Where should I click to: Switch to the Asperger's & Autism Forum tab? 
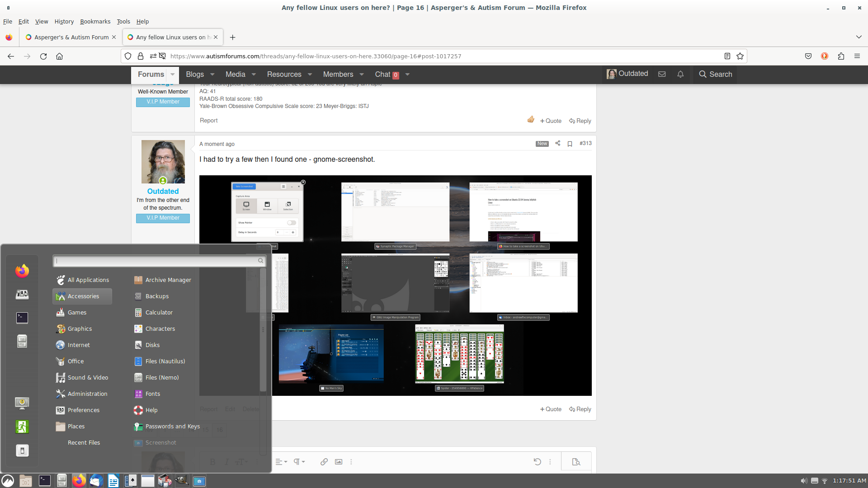click(x=71, y=37)
